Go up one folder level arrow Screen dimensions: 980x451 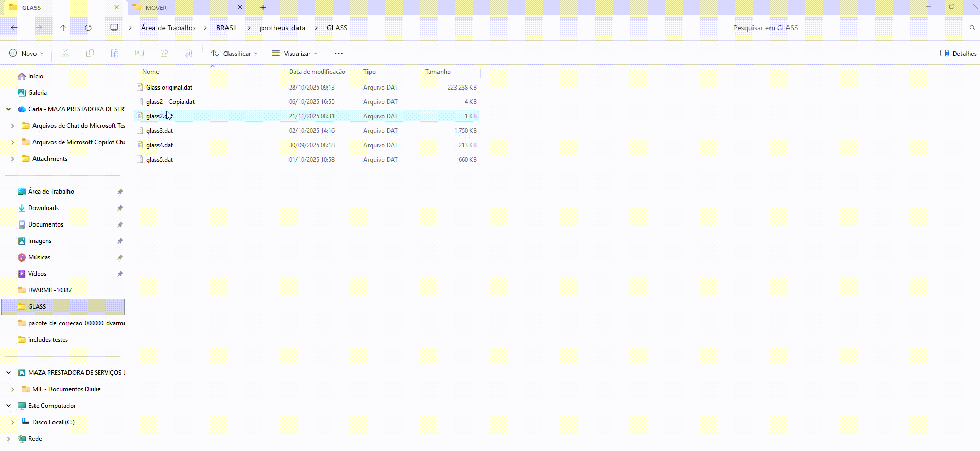coord(63,28)
